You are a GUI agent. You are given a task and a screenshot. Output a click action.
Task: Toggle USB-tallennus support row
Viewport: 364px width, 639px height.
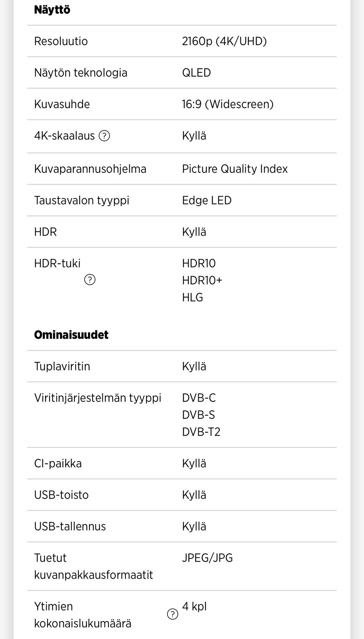pos(194,526)
